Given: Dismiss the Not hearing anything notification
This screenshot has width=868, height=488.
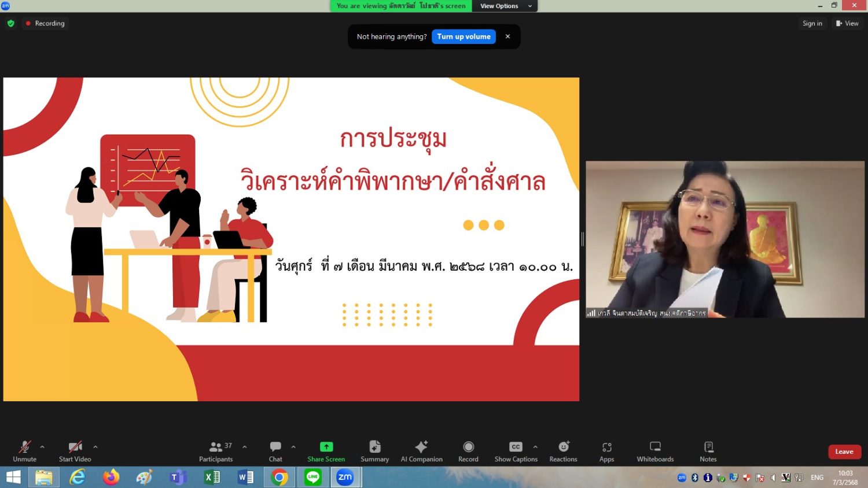Looking at the screenshot, I should [x=507, y=36].
